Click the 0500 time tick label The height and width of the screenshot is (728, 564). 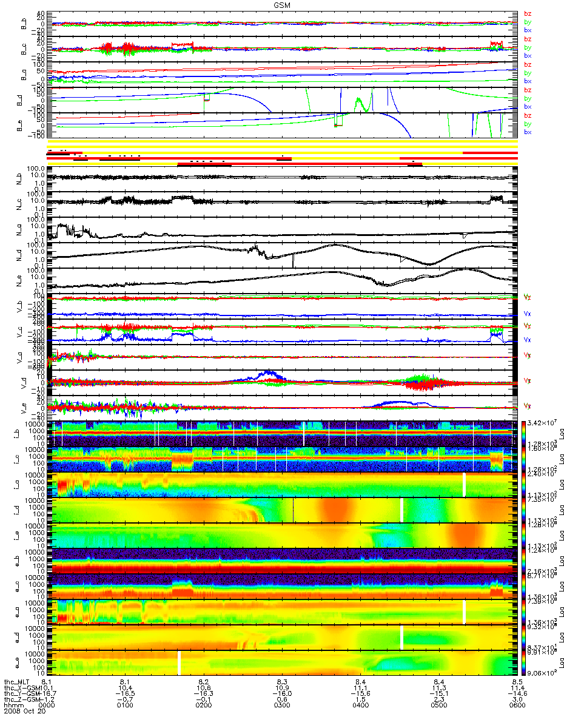click(x=438, y=706)
